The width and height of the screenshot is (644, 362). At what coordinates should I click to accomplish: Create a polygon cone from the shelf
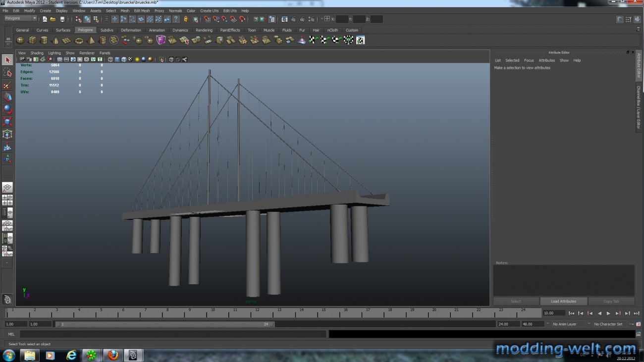pyautogui.click(x=55, y=40)
